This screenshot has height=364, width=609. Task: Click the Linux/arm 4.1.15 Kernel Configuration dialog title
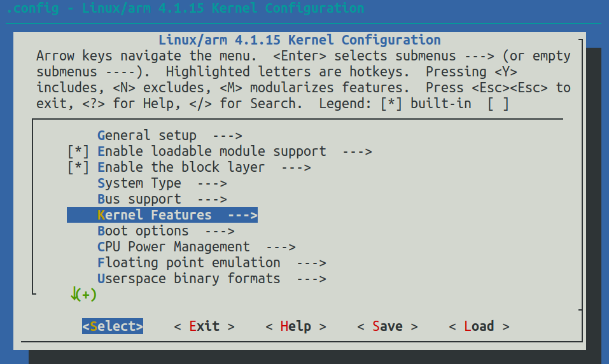coord(300,40)
